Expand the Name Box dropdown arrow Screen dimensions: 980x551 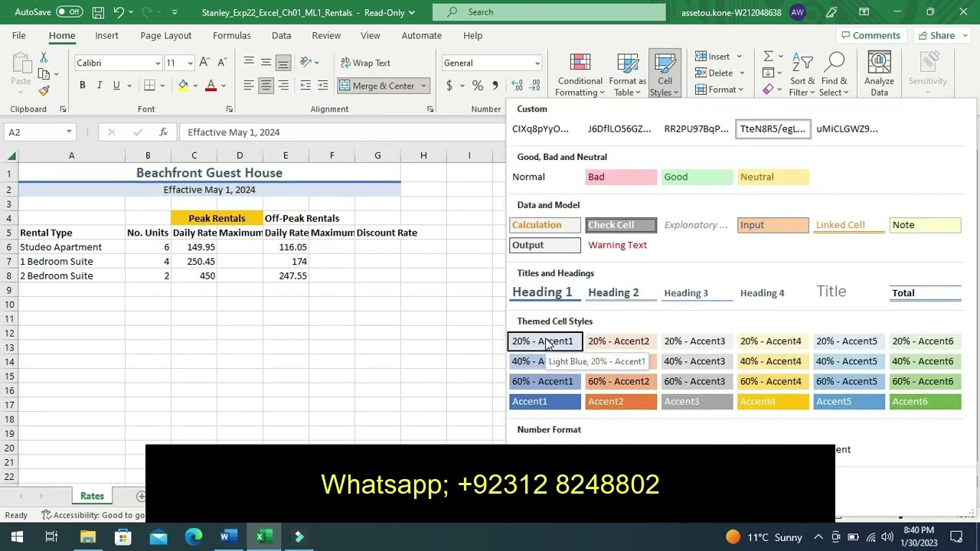69,132
